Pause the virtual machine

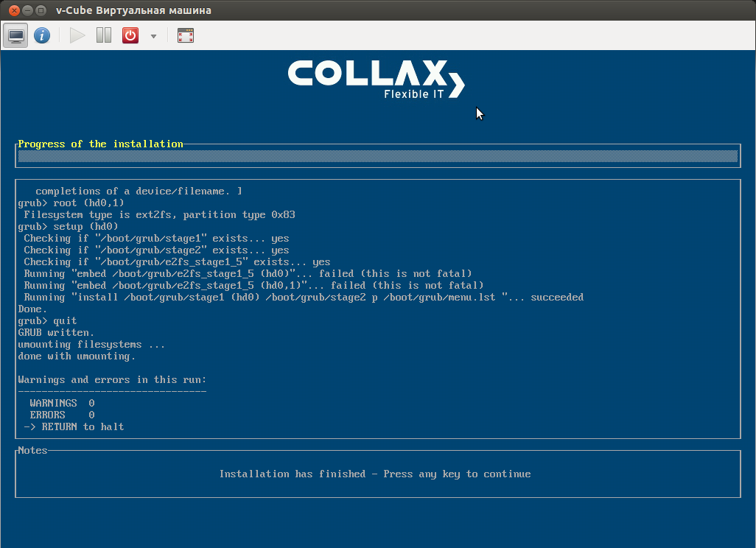[103, 35]
